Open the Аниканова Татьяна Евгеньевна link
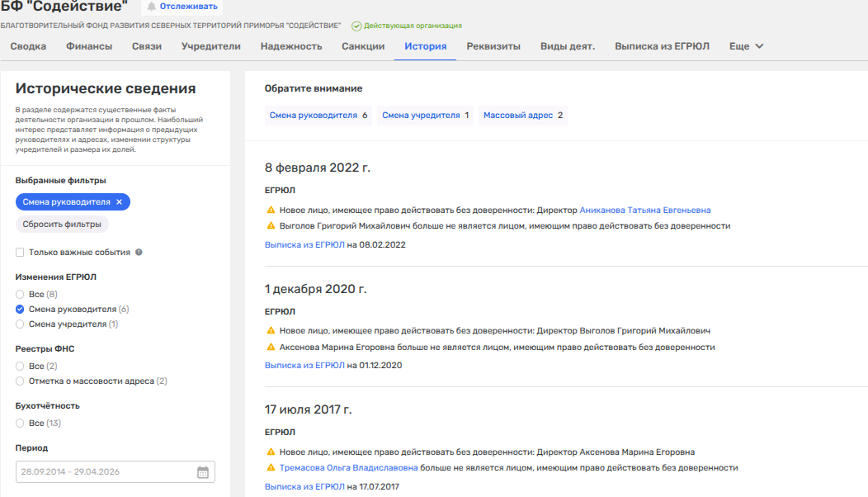The height and width of the screenshot is (497, 868). (x=644, y=211)
